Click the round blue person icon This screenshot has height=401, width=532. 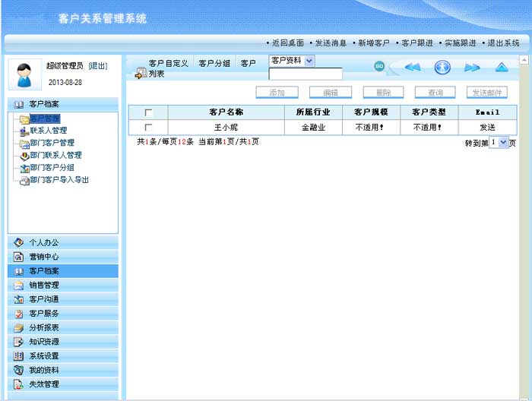[442, 67]
